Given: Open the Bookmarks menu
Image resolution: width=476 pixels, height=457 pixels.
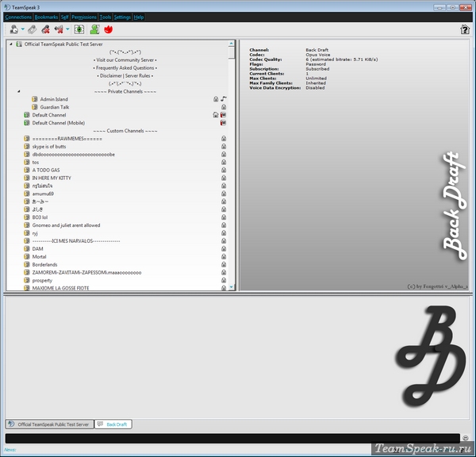Looking at the screenshot, I should click(46, 17).
